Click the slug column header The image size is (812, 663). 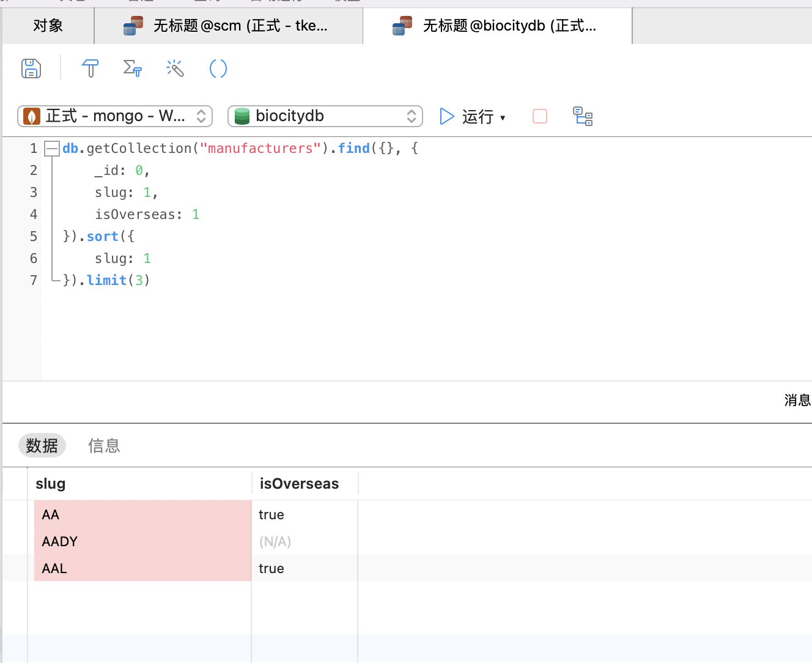click(x=139, y=484)
